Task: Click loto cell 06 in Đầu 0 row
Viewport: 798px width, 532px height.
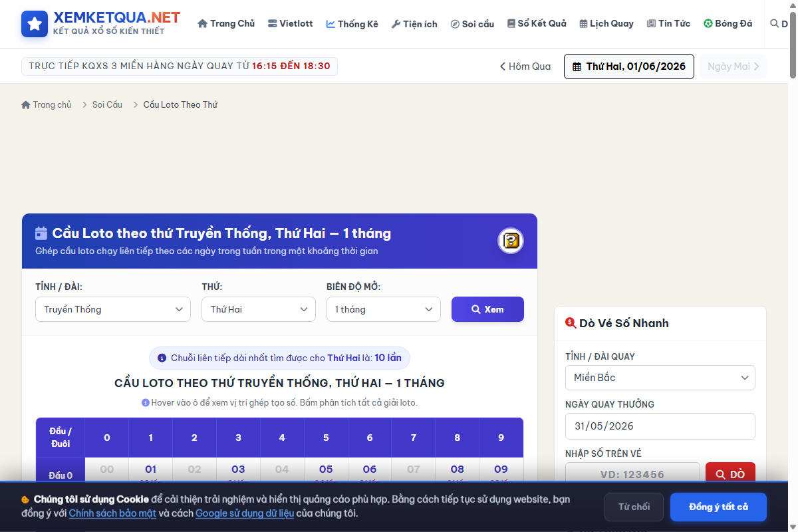Action: click(370, 471)
